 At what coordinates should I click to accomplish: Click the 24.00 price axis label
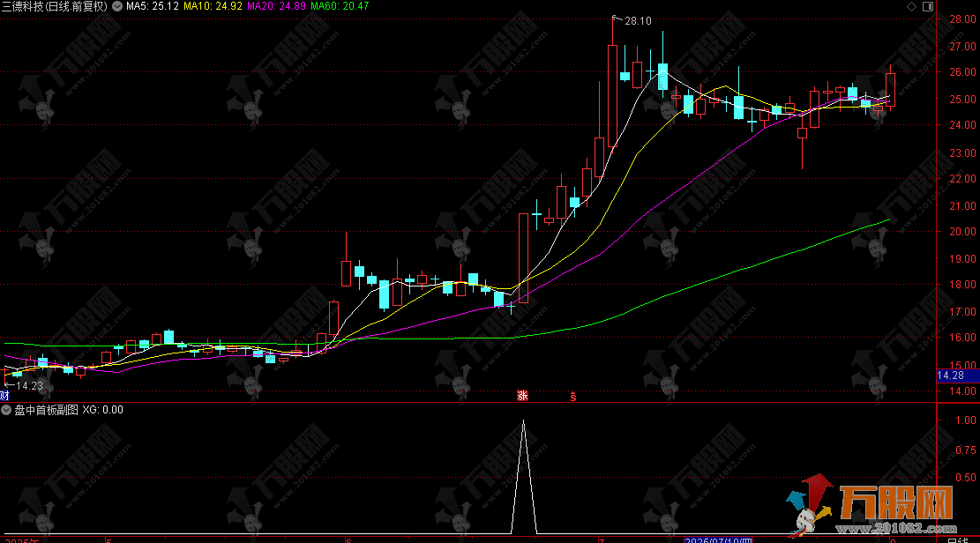click(x=962, y=125)
